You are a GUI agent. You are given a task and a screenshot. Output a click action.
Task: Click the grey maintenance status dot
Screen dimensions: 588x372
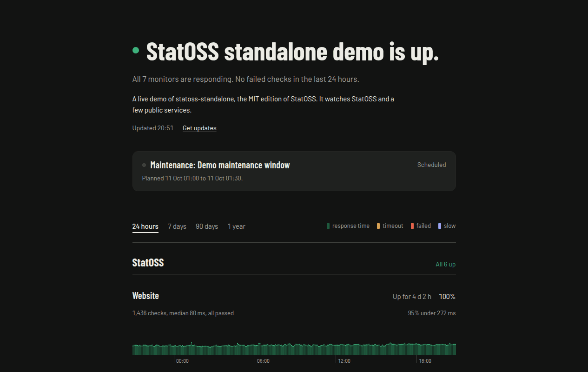pos(144,165)
